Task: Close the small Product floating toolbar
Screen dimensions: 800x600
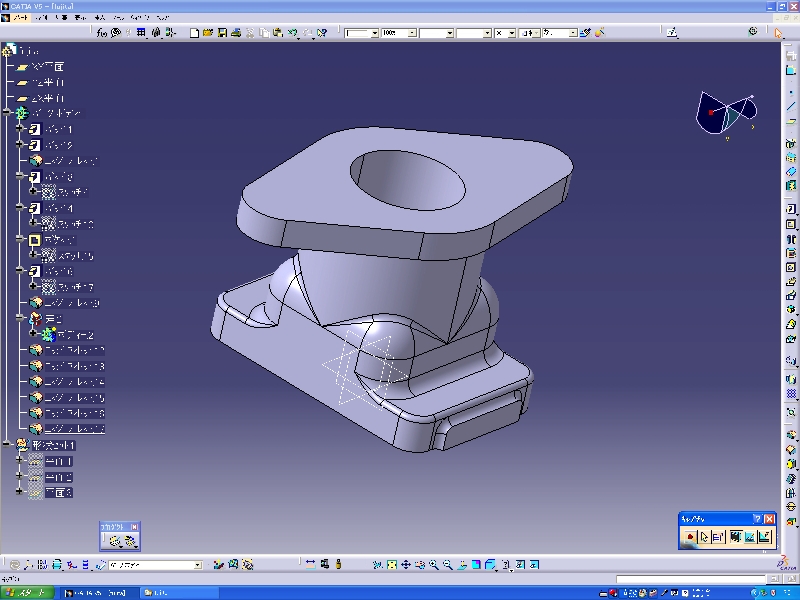Action: (x=134, y=527)
